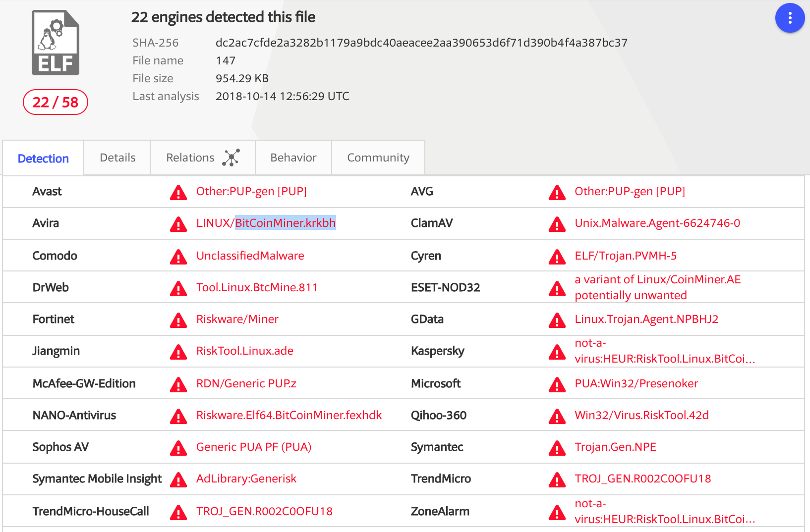Click the warning icon in GData row
This screenshot has height=532, width=810.
[557, 320]
